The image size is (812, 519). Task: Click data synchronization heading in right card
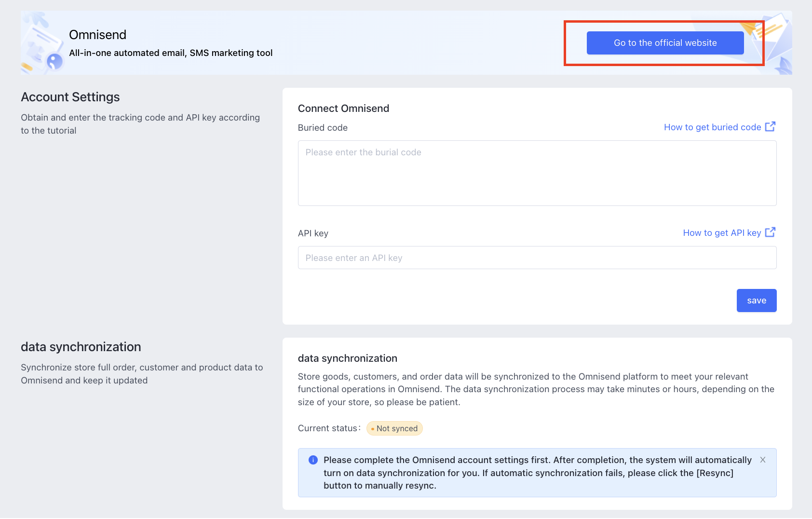348,358
